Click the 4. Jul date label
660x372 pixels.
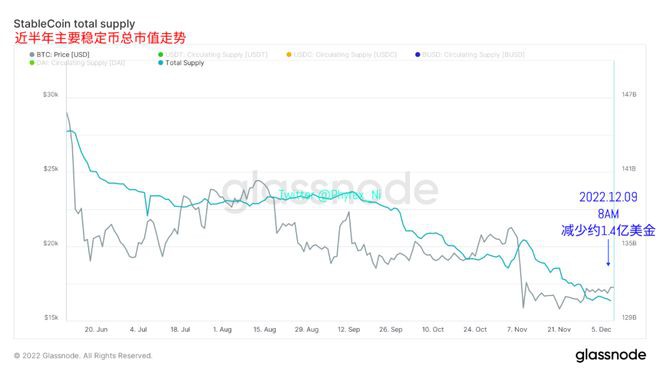138,329
